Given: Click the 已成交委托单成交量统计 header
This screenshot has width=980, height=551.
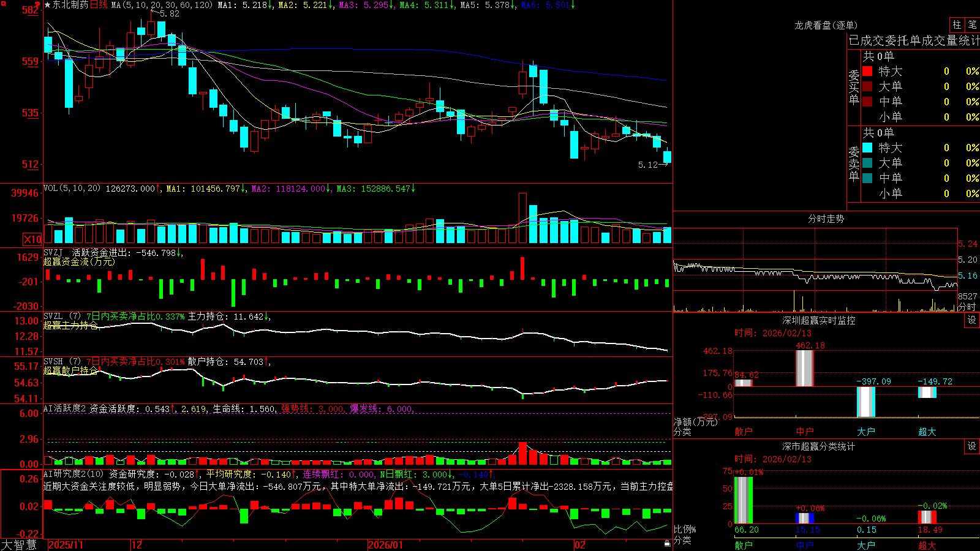Looking at the screenshot, I should (x=914, y=40).
